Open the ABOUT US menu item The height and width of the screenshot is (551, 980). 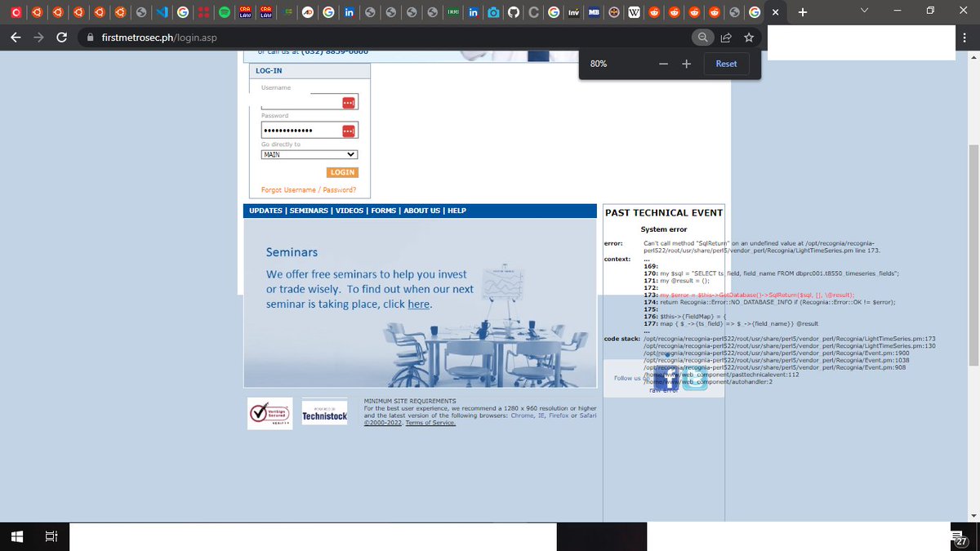coord(421,211)
